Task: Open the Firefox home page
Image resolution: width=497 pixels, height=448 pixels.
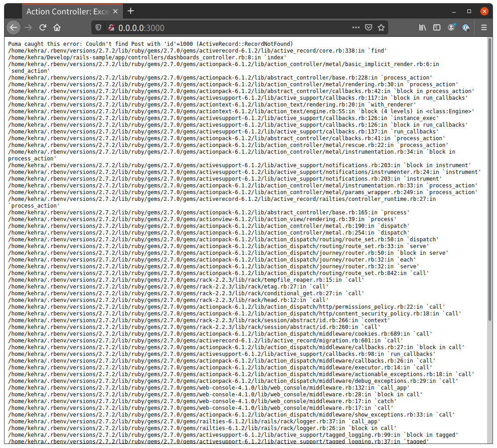Action: 57,27
